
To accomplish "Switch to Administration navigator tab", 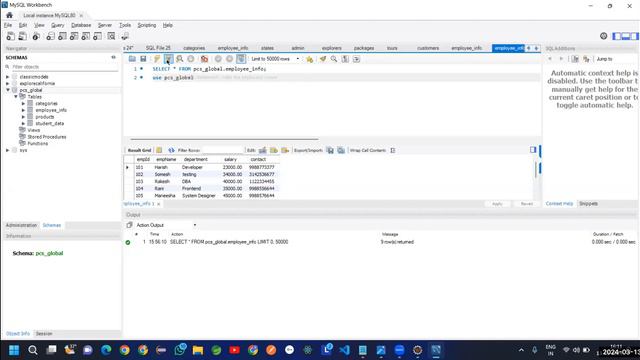I will click(21, 225).
